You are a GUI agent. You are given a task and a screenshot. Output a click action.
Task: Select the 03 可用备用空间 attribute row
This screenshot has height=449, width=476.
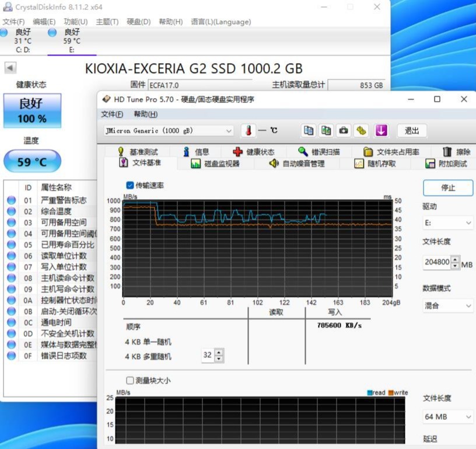click(51, 222)
